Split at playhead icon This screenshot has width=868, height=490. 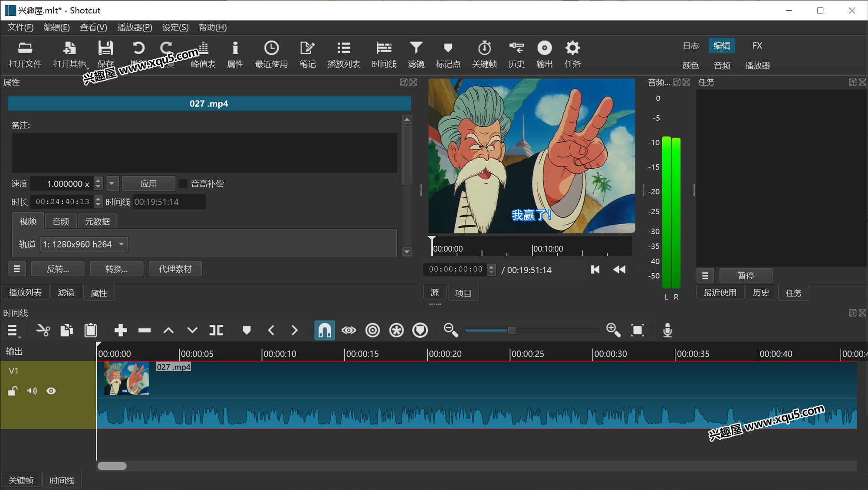pyautogui.click(x=216, y=330)
